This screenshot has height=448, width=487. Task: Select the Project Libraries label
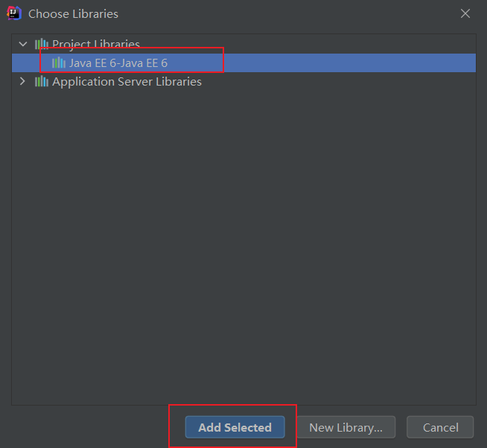[x=96, y=44]
